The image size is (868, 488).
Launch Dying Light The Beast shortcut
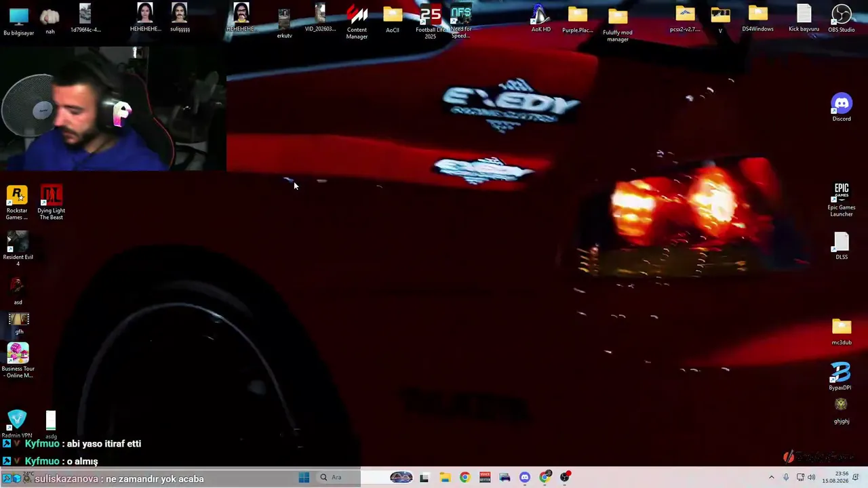(52, 203)
